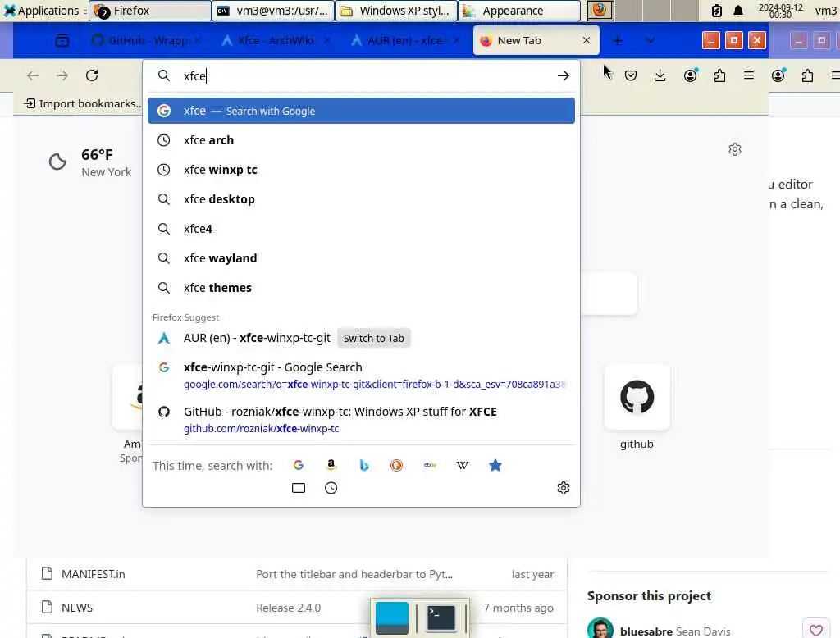Switch to AUR (en) - xfce tab

point(404,40)
